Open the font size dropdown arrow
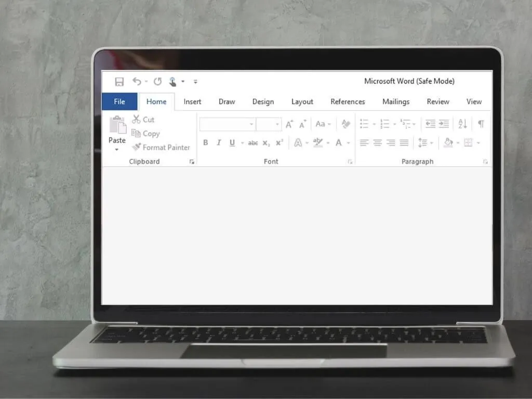Viewport: 532px width, 399px height. point(277,124)
